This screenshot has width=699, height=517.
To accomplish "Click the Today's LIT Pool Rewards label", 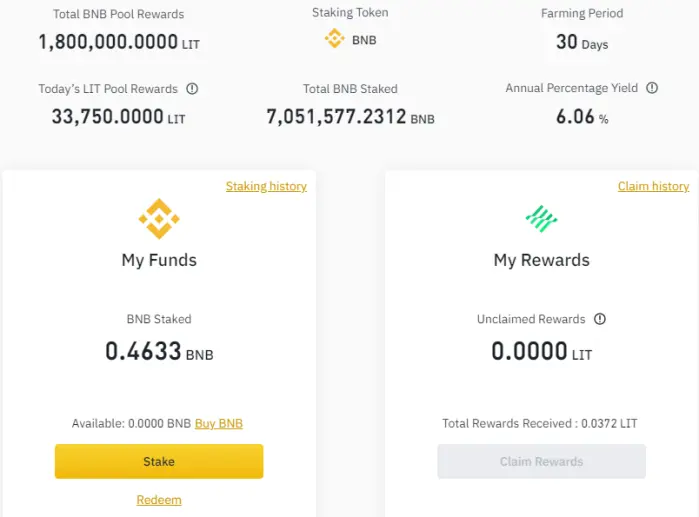I will [x=108, y=89].
